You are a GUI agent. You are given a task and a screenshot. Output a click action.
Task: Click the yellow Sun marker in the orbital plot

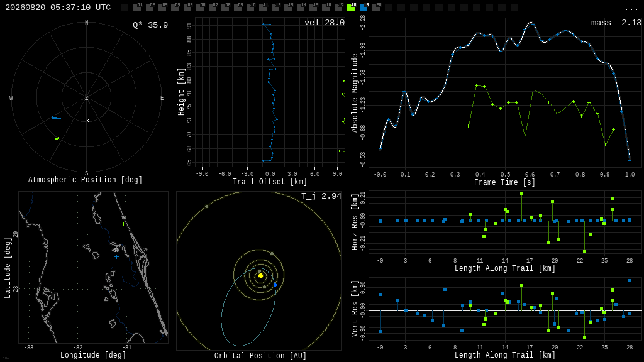(x=260, y=276)
